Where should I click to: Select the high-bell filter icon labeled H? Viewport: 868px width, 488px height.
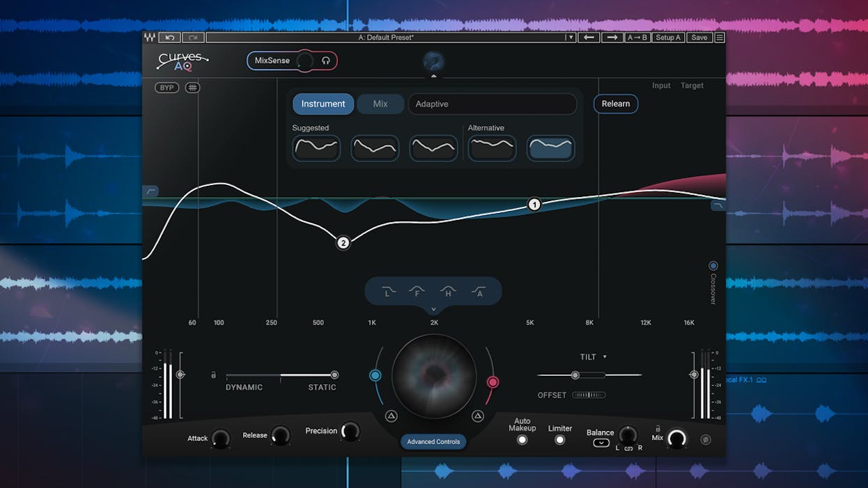[448, 291]
